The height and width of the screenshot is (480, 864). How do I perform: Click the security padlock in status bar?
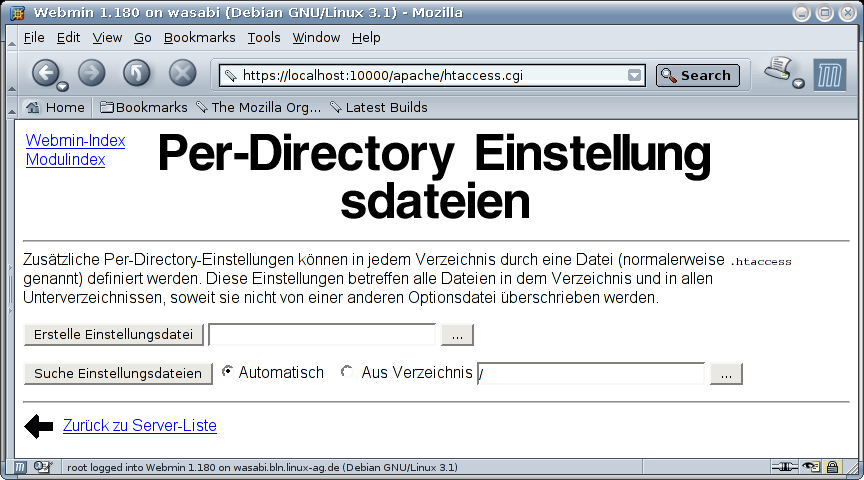tap(832, 467)
